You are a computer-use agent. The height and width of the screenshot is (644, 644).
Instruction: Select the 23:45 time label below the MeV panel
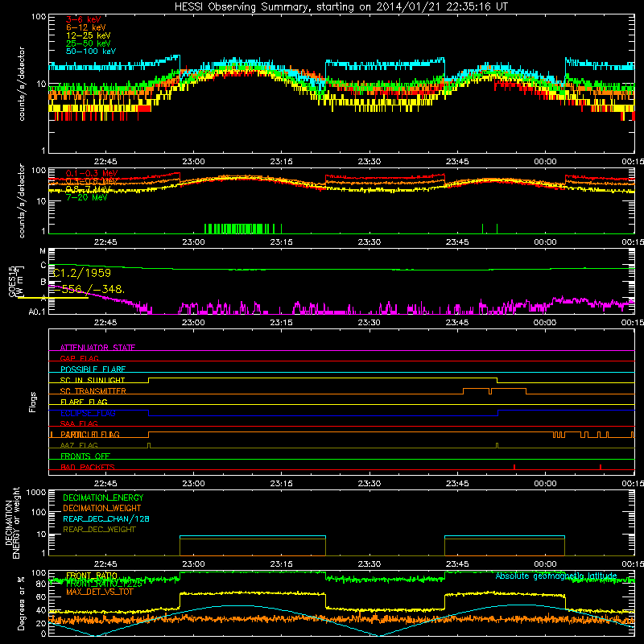click(x=457, y=242)
